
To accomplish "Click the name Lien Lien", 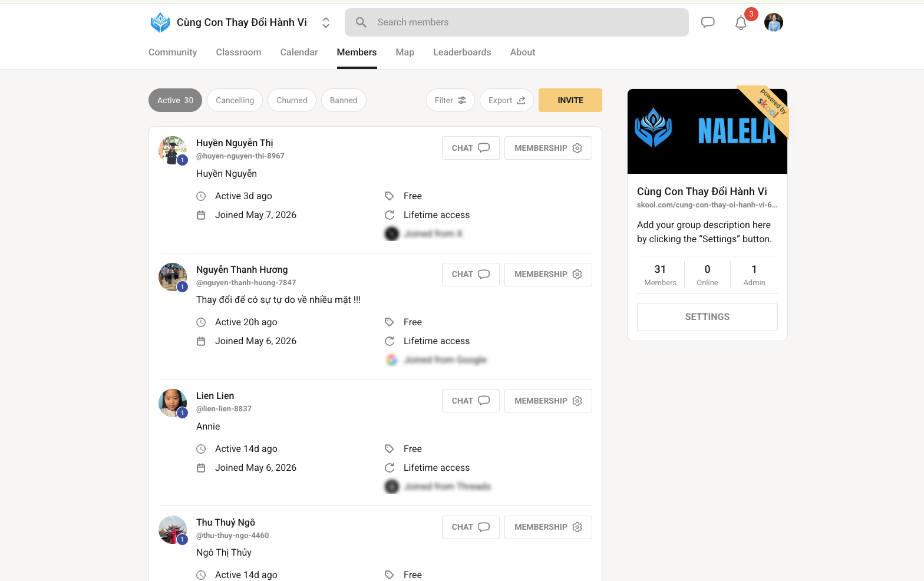I will [x=215, y=395].
